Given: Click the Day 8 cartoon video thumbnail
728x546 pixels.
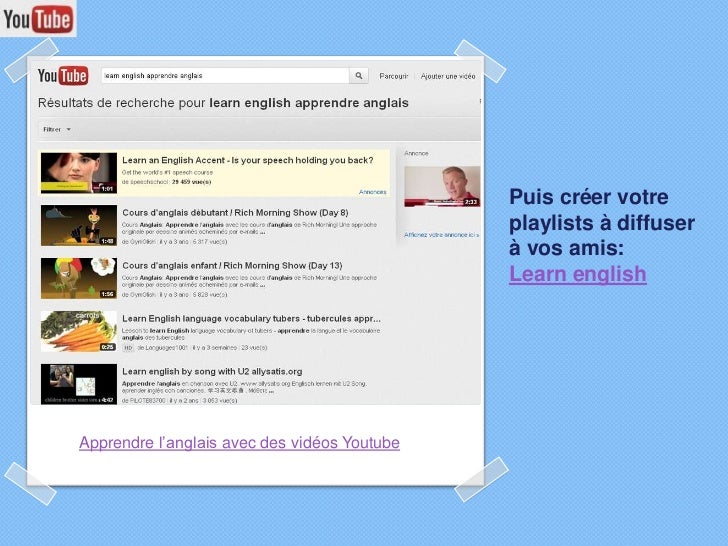Looking at the screenshot, I should 79,226.
